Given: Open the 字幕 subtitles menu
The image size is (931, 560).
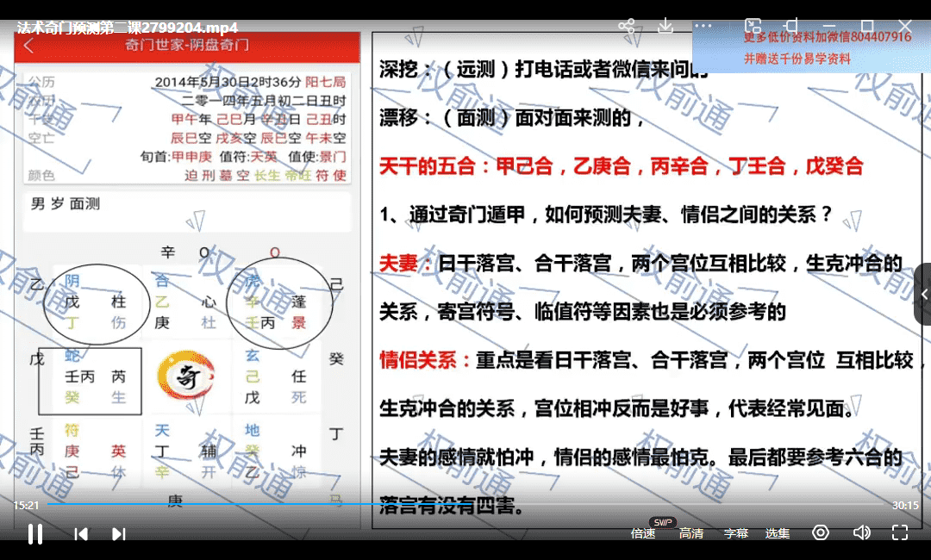Looking at the screenshot, I should point(736,533).
